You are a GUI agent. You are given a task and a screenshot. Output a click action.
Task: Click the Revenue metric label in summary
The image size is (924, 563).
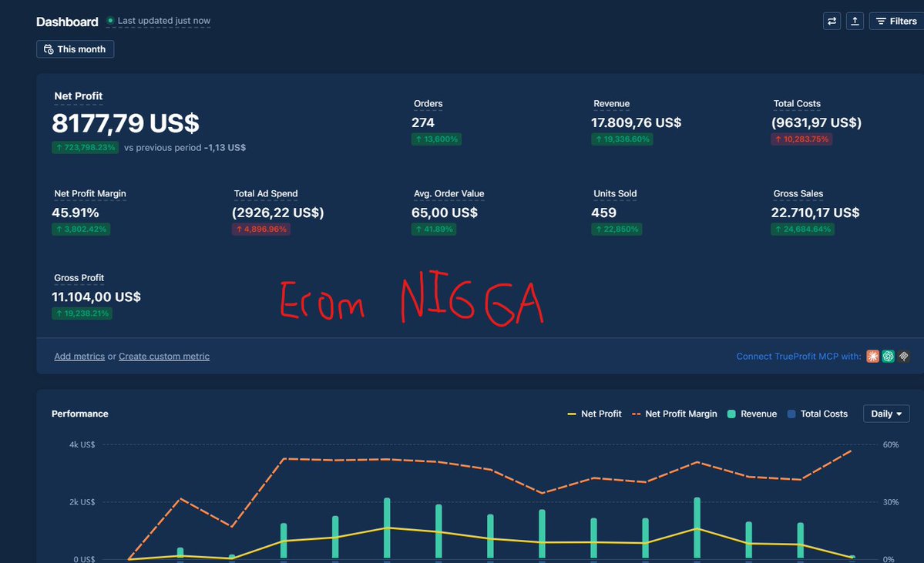tap(611, 104)
